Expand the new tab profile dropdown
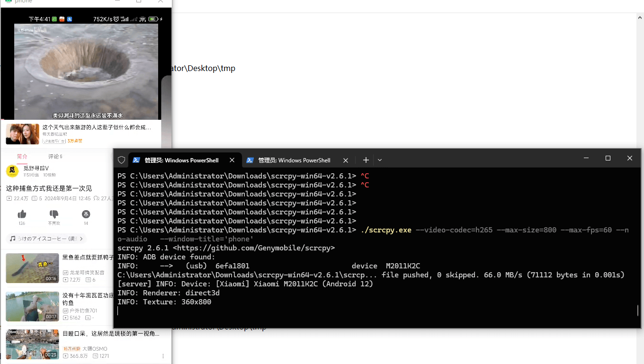 coord(380,160)
